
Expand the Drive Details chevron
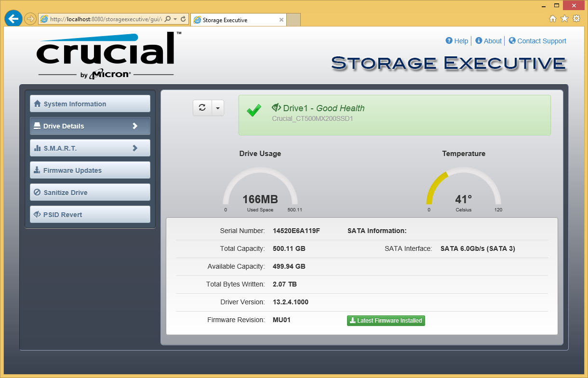point(135,126)
